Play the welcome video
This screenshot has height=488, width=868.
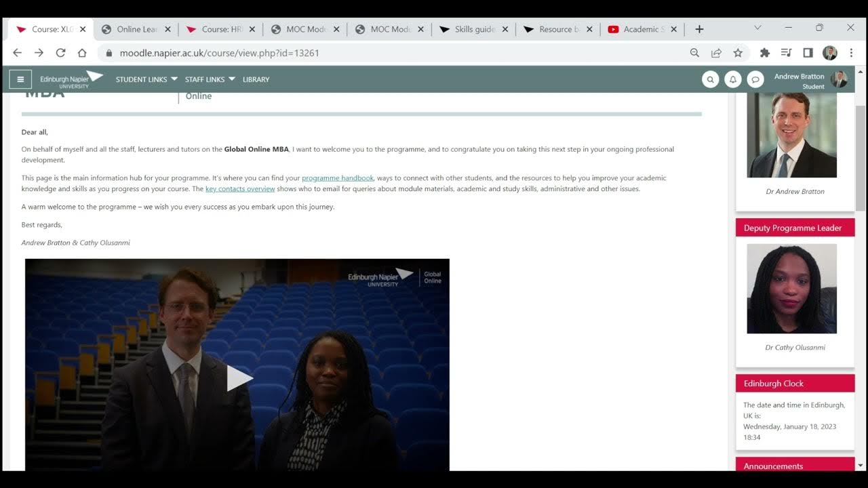coord(239,378)
